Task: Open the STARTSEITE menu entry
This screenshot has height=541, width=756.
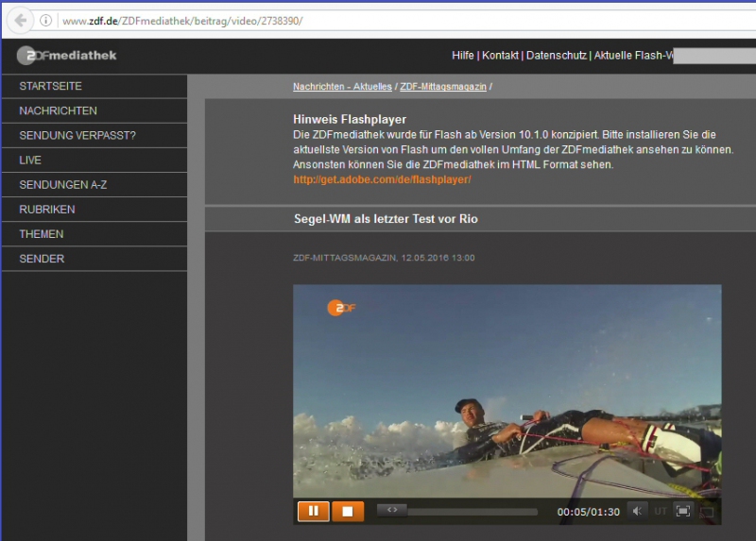Action: (x=94, y=86)
